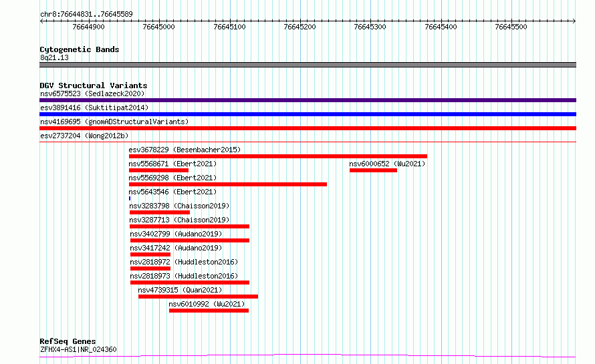
Task: Select the nsv4739315 (Quan2021) red bar
Action: (x=198, y=297)
